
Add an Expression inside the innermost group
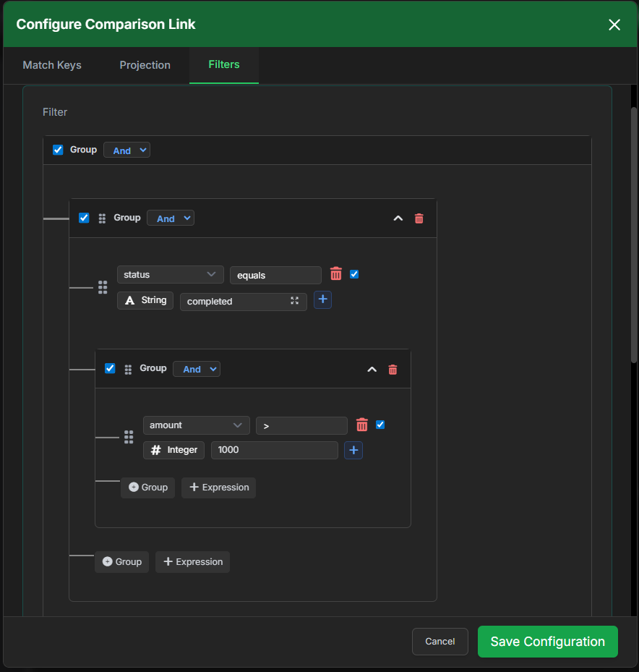point(218,488)
